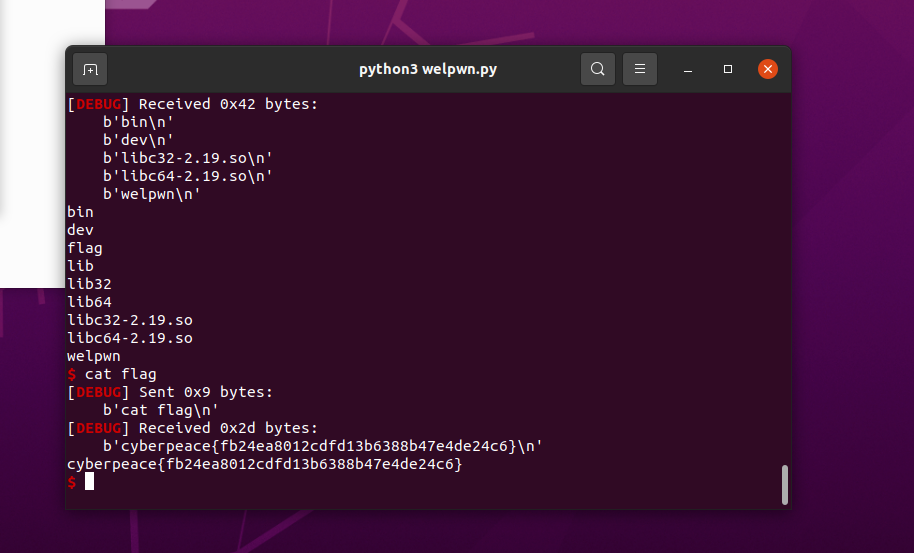
Task: Open the terminal hamburger menu
Action: [x=640, y=69]
